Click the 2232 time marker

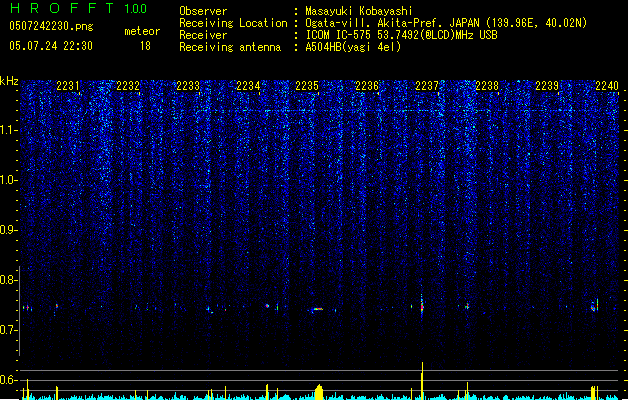pos(128,86)
